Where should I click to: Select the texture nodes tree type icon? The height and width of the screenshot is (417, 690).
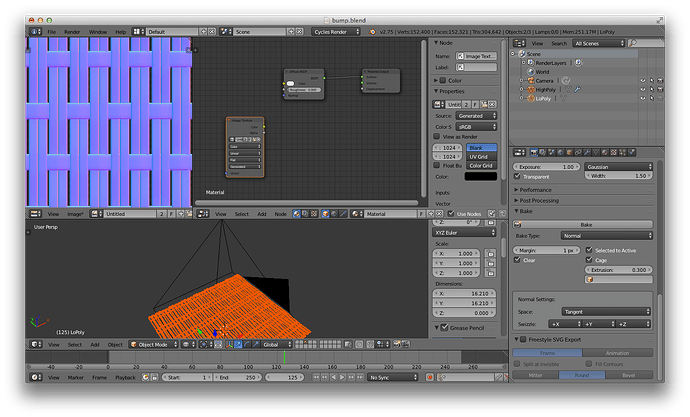[314, 214]
